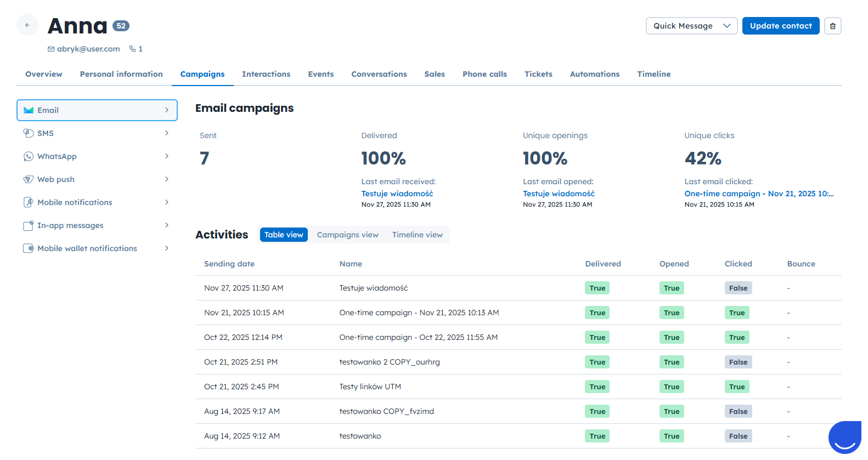This screenshot has width=868, height=460.
Task: Click the WhatsApp icon in sidebar
Action: pyautogui.click(x=29, y=156)
